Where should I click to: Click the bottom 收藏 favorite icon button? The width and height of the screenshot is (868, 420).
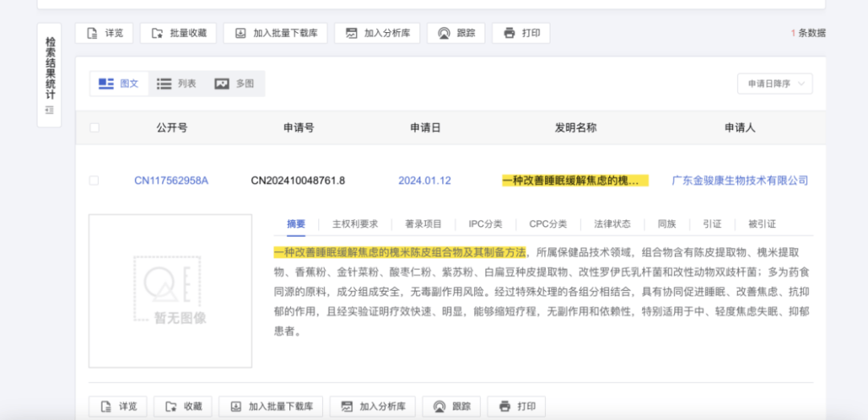(x=170, y=406)
